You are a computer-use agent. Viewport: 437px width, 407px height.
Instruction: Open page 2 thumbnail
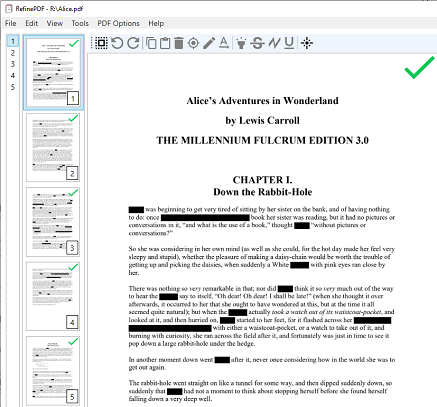point(53,147)
